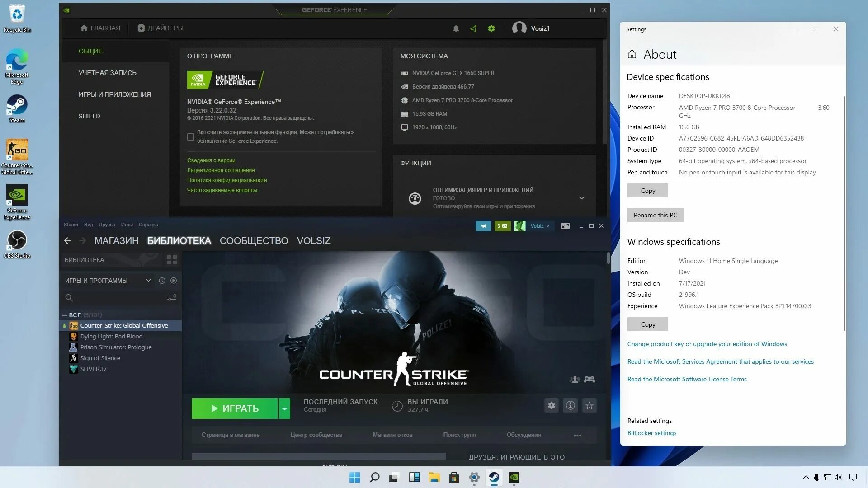The image size is (868, 488).
Task: Open Steam game settings gear icon
Action: point(551,406)
